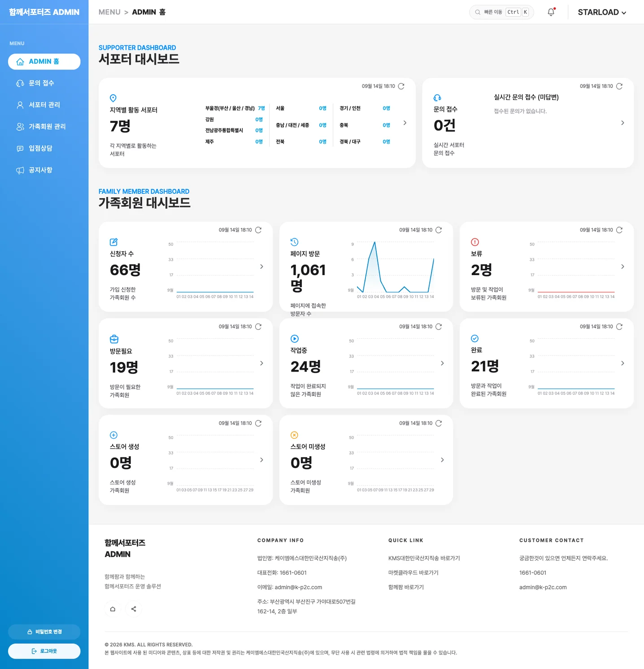Click the footer home icon button
644x669 pixels.
[113, 609]
